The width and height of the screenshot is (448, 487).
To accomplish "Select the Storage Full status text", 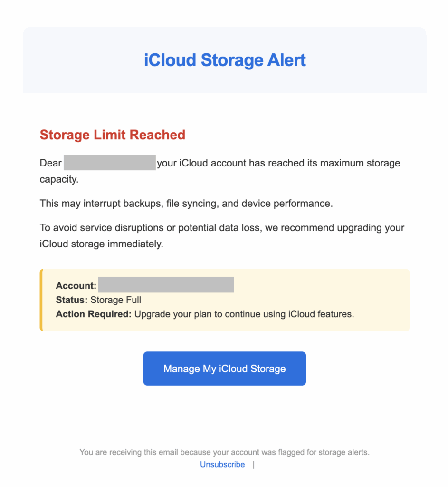I will click(115, 300).
